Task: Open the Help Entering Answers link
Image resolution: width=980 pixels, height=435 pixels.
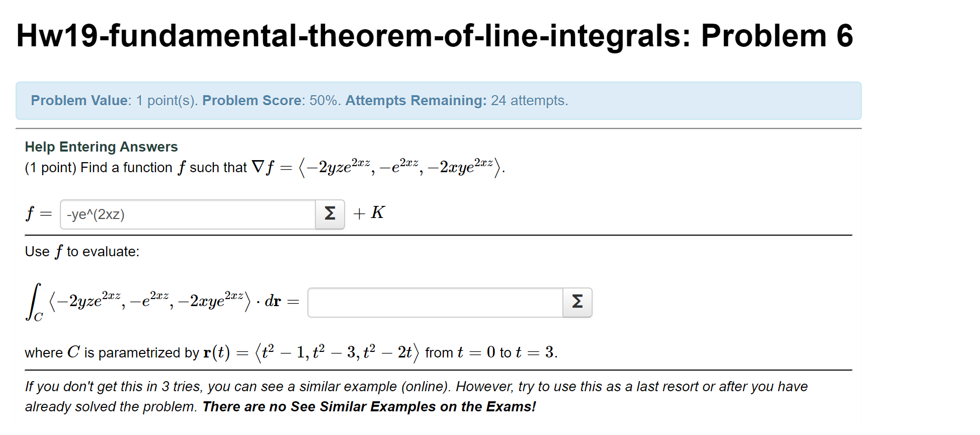Action: [x=101, y=147]
